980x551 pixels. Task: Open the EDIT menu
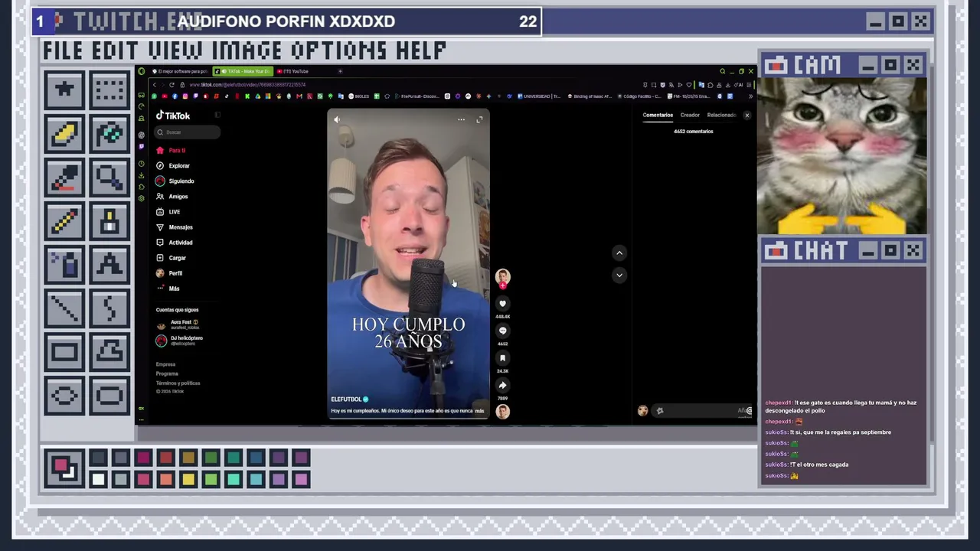pos(116,51)
